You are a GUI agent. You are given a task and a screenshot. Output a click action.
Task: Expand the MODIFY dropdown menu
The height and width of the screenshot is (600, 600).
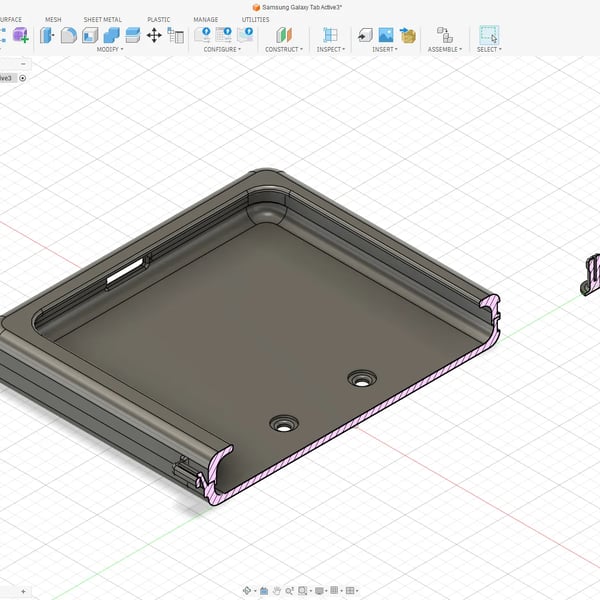pyautogui.click(x=110, y=49)
